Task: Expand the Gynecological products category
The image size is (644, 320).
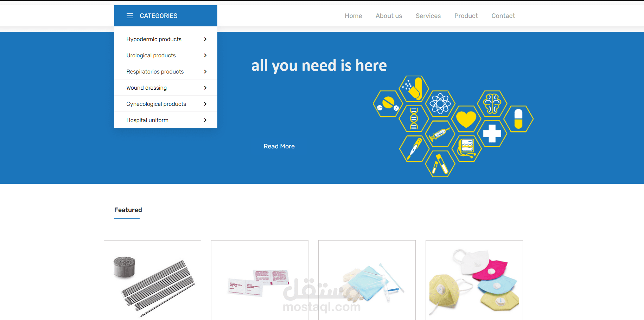Action: (x=156, y=104)
